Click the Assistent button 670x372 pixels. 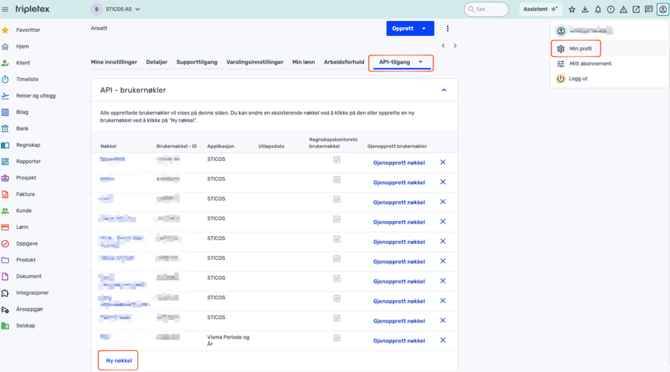click(540, 9)
